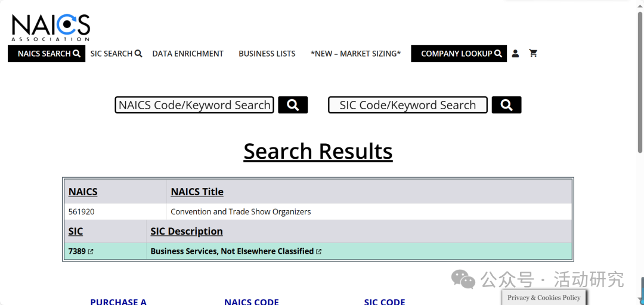Go to BUSINESS LISTS menu

[x=267, y=54]
